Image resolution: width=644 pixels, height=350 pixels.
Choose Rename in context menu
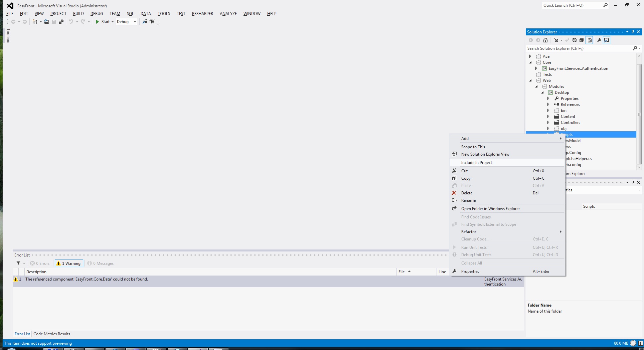click(507, 200)
